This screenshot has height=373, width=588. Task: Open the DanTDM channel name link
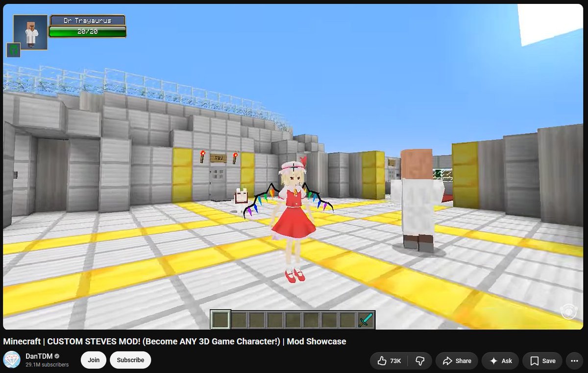[39, 356]
